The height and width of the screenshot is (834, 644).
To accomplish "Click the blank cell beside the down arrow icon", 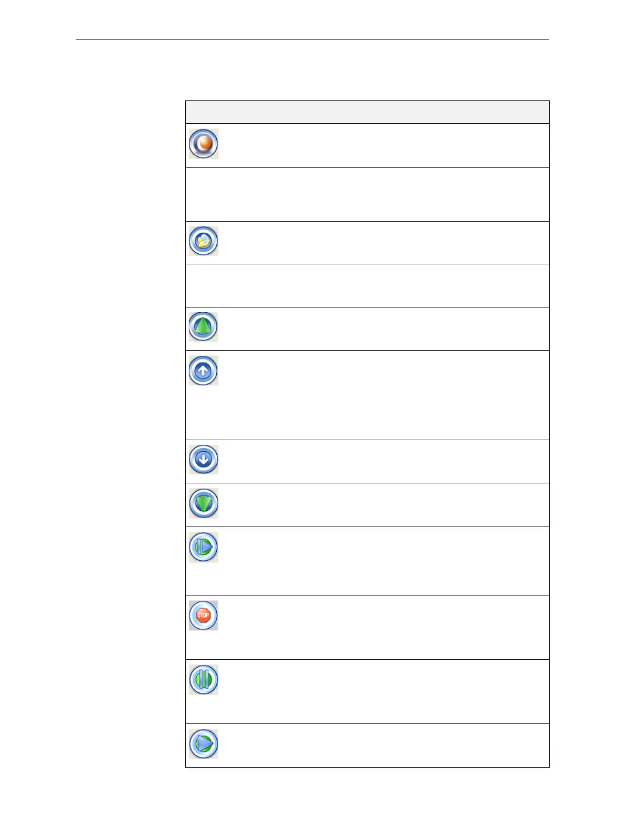I will click(x=384, y=461).
